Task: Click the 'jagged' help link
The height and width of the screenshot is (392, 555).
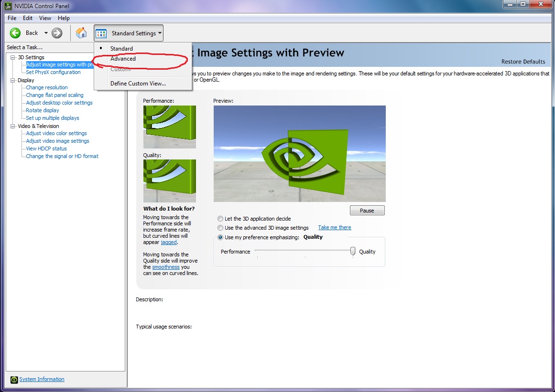Action: [169, 242]
